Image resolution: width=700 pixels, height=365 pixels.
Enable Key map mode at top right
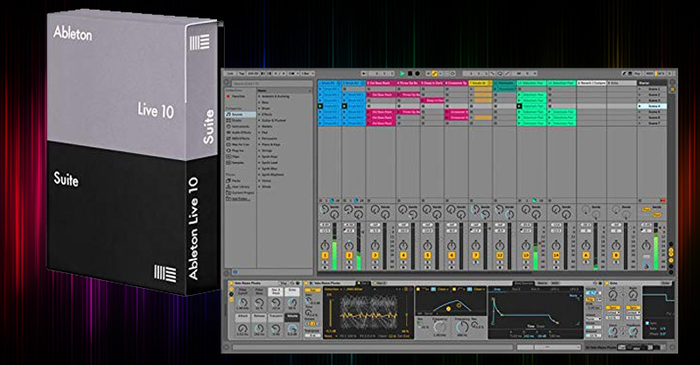pyautogui.click(x=637, y=73)
